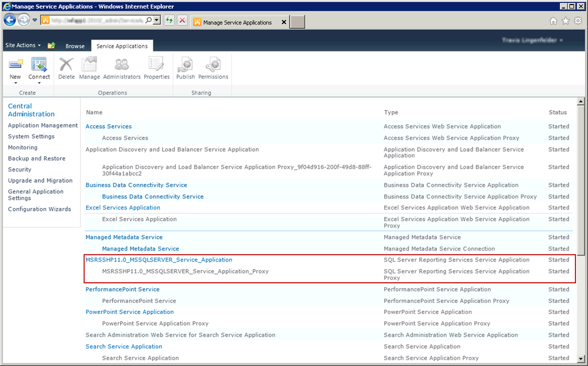Click the New service application ribbon icon
The width and height of the screenshot is (588, 366).
coord(16,64)
